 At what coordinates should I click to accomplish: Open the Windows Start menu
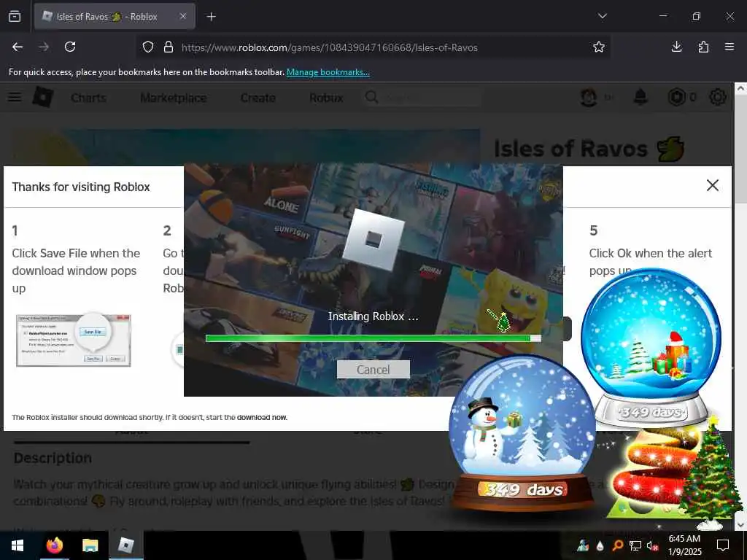click(18, 545)
